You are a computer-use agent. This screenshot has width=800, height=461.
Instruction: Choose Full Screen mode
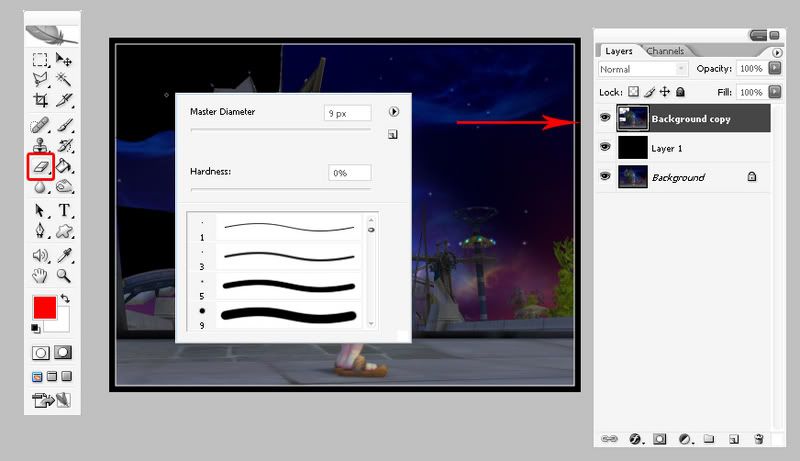(66, 376)
